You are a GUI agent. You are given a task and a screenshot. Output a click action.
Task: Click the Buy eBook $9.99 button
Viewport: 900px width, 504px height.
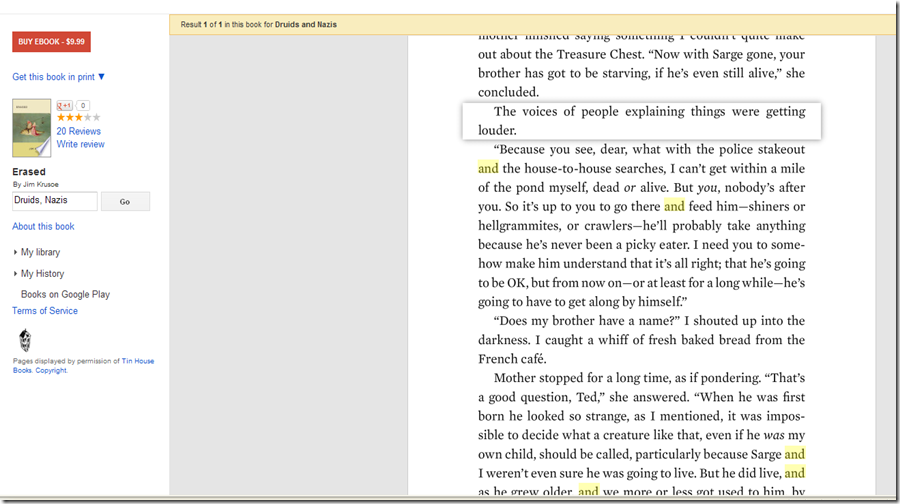pyautogui.click(x=51, y=41)
